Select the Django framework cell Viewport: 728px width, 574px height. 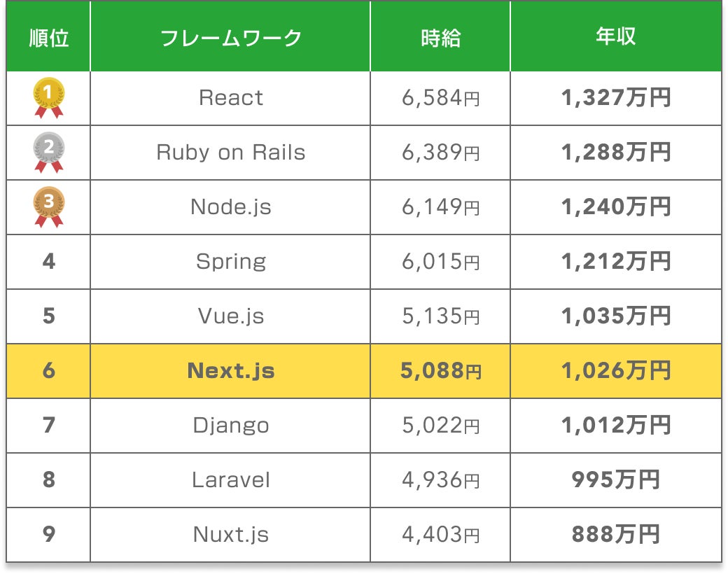tap(231, 425)
